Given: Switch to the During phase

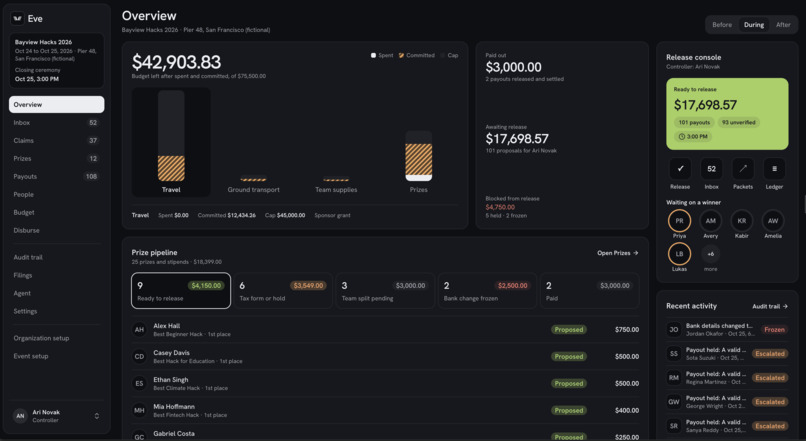Looking at the screenshot, I should 754,25.
